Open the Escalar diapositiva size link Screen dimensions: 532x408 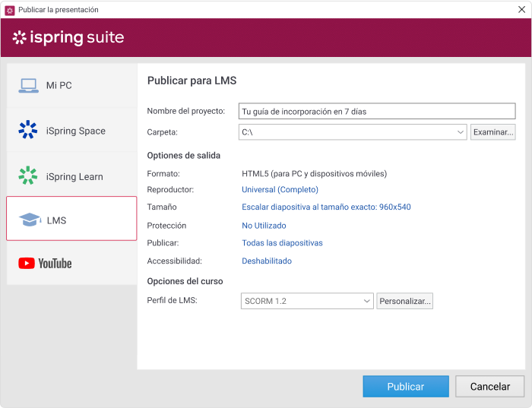(326, 207)
